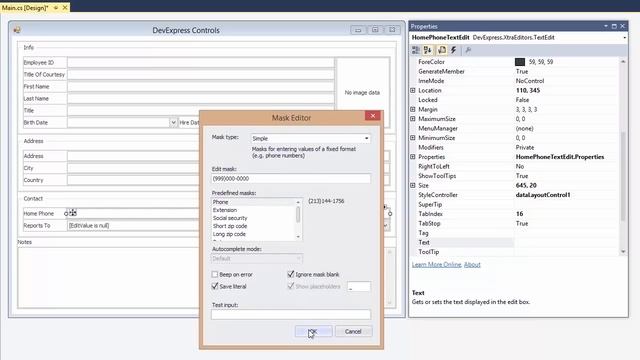Click Predefined masks list scrollbar

click(x=298, y=219)
